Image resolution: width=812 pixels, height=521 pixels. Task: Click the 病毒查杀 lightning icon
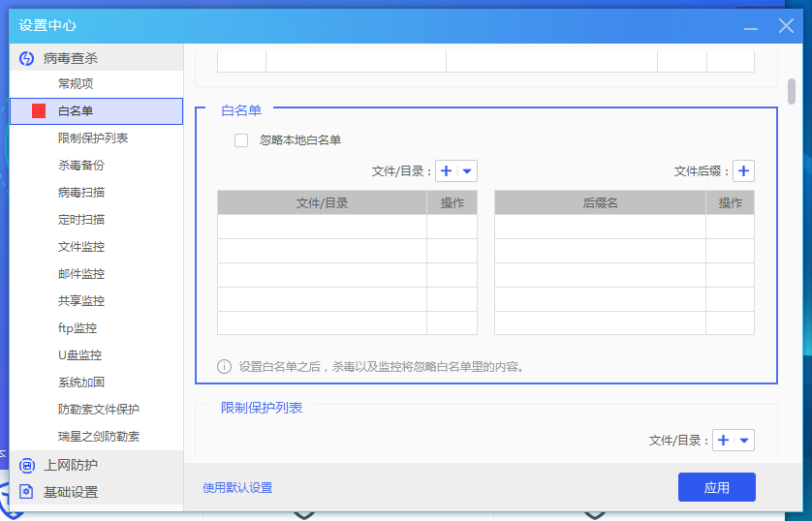pyautogui.click(x=26, y=58)
